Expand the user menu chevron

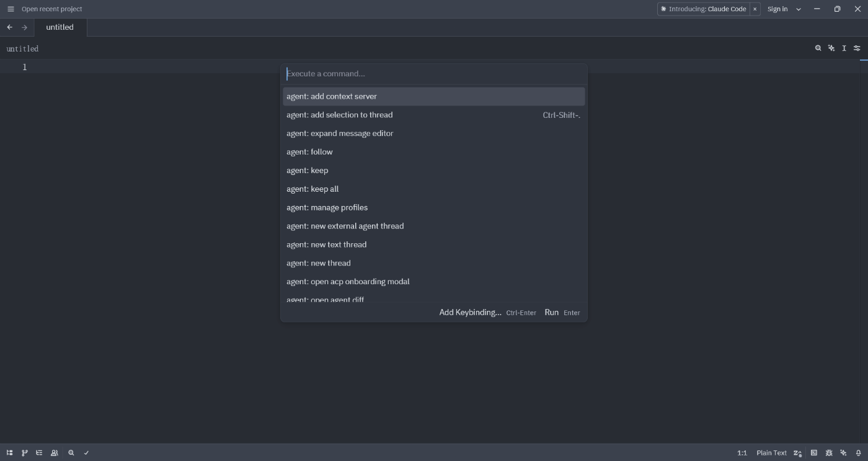pos(799,9)
